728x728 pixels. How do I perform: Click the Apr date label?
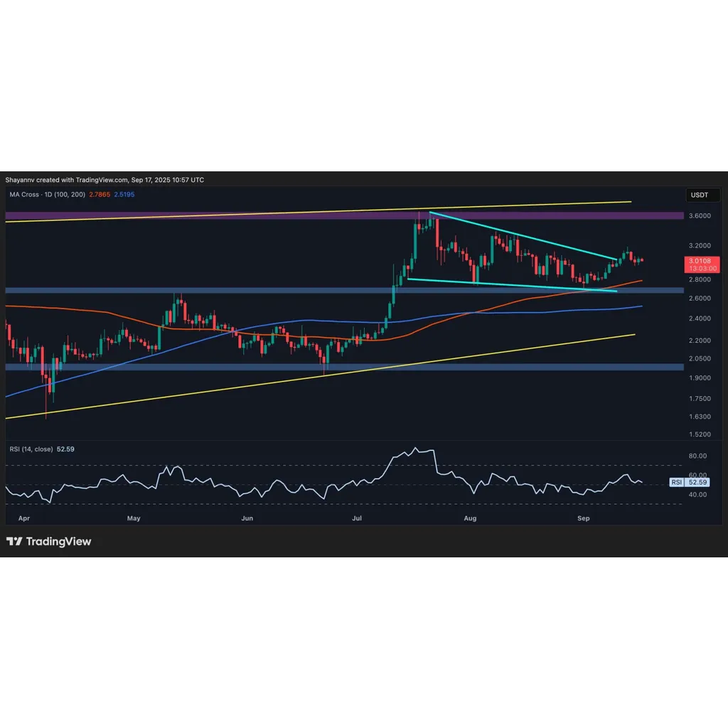(23, 518)
